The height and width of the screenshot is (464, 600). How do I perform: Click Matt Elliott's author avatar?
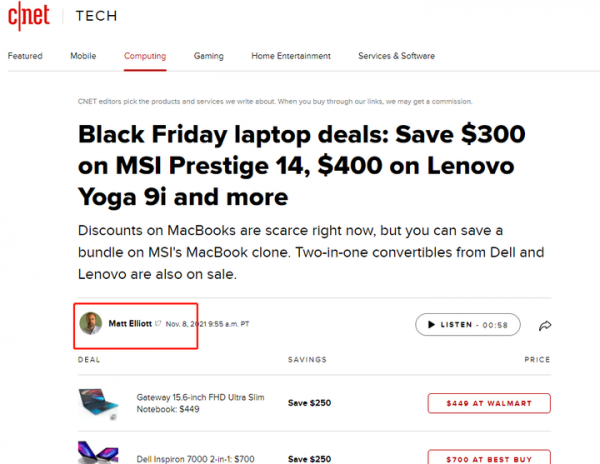(x=91, y=324)
